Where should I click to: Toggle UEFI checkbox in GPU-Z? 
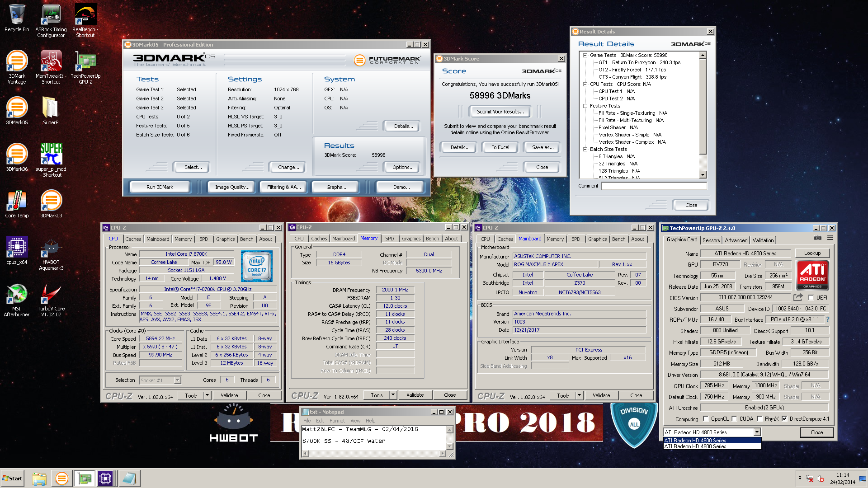(x=811, y=298)
